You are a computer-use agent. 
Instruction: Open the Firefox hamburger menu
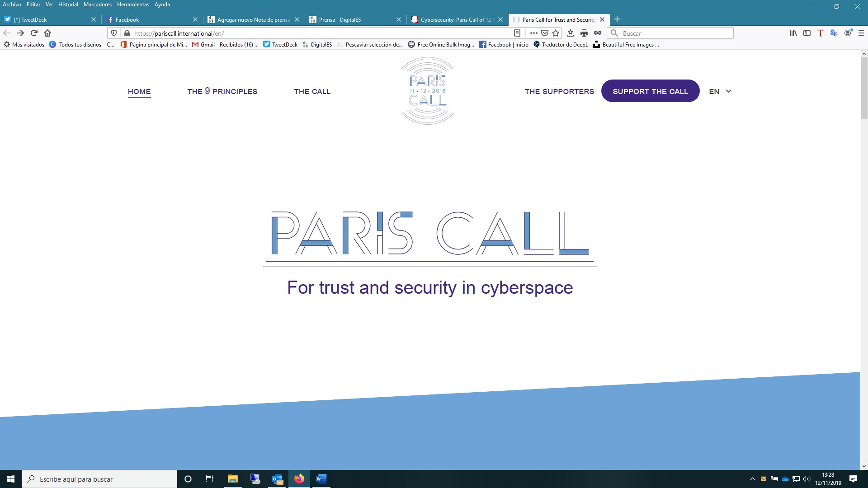[861, 33]
